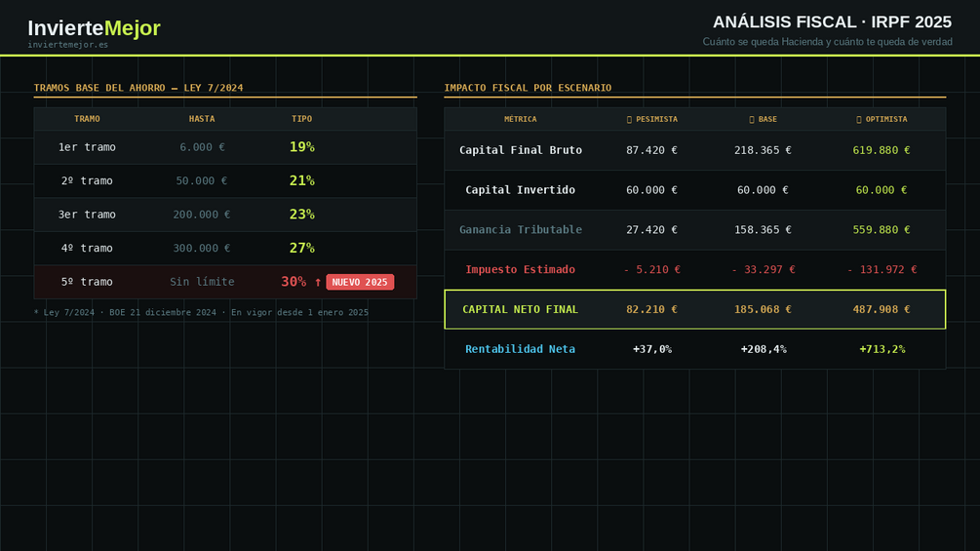Viewport: 980px width, 551px height.
Task: Click the 50.000 € limit cell
Action: point(202,180)
